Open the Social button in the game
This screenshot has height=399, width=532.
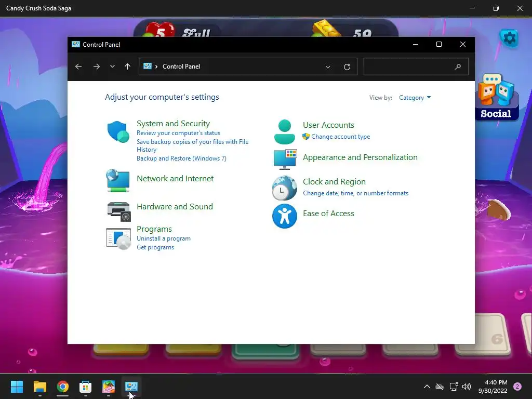pos(496,97)
